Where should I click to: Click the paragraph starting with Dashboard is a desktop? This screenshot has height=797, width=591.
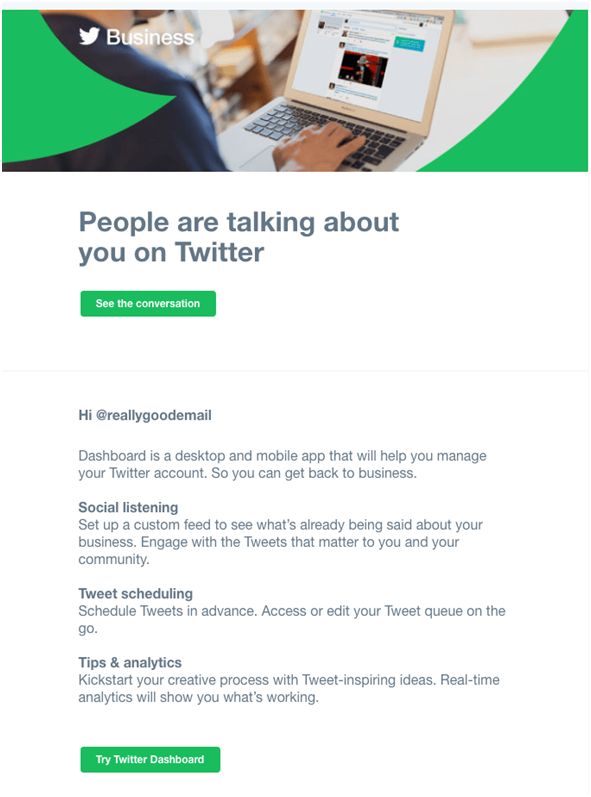click(283, 464)
